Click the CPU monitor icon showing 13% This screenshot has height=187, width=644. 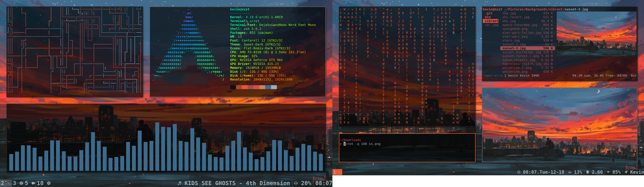[570, 172]
